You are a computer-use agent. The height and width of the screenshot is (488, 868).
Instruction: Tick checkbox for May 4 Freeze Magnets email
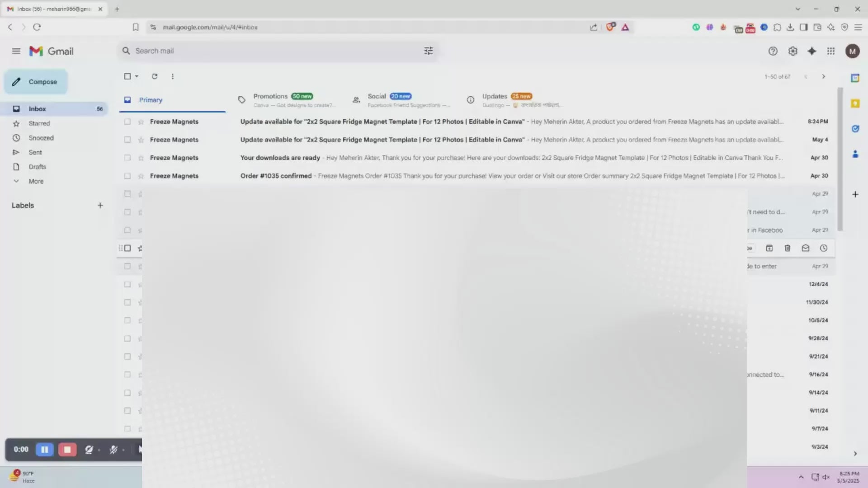(127, 140)
